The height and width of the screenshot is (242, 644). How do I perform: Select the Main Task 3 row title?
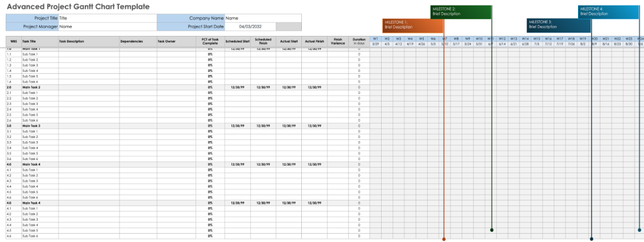click(x=31, y=125)
